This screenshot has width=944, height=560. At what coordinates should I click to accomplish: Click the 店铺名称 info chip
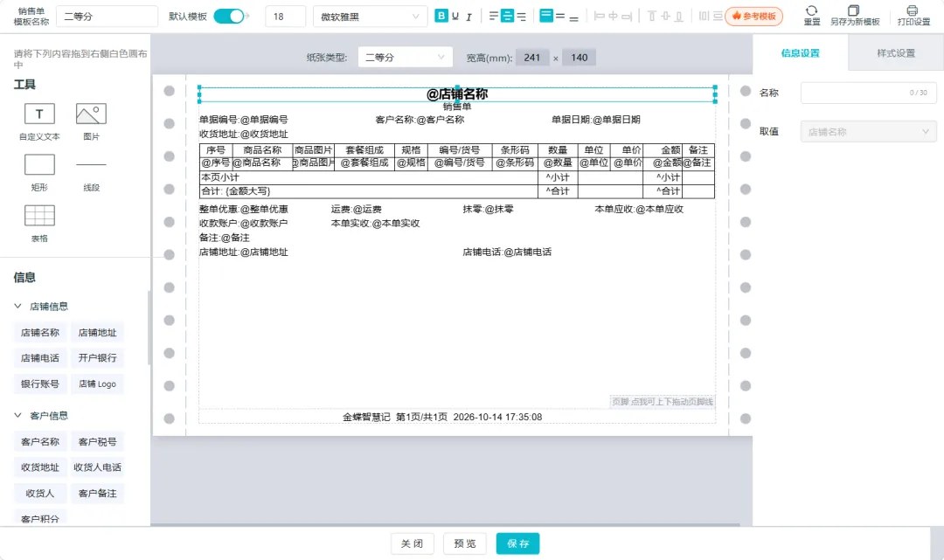40,332
